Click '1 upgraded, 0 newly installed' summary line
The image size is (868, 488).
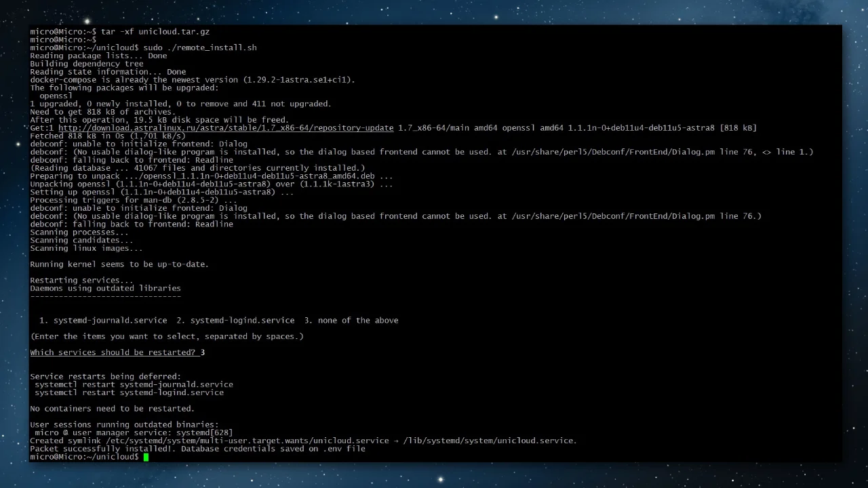[180, 104]
